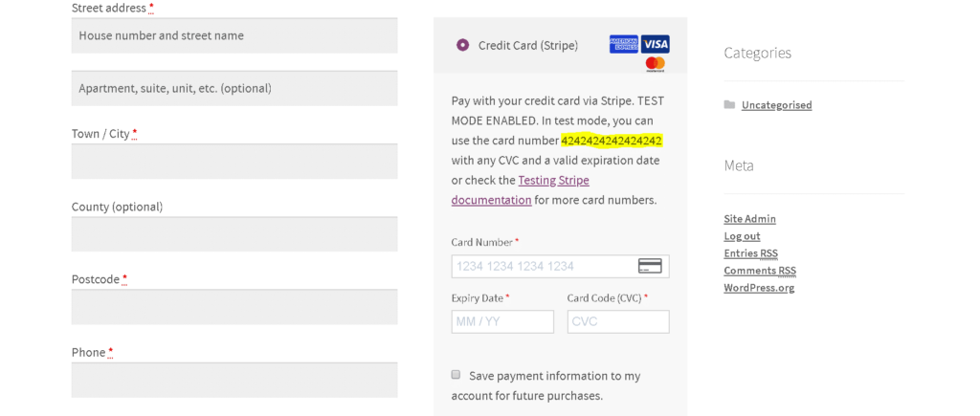980x416 pixels.
Task: Open the Uncategorised category link
Action: [x=777, y=105]
